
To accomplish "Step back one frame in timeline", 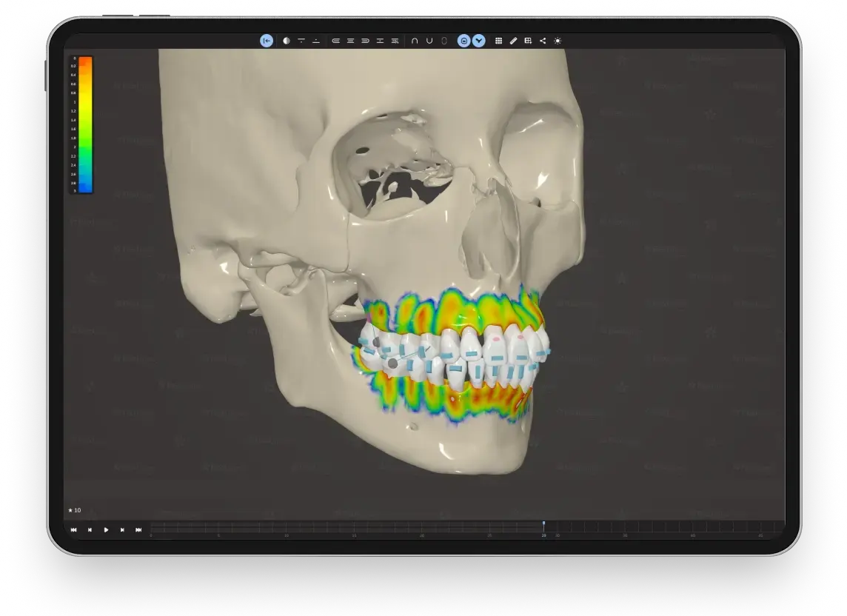I will [x=90, y=530].
